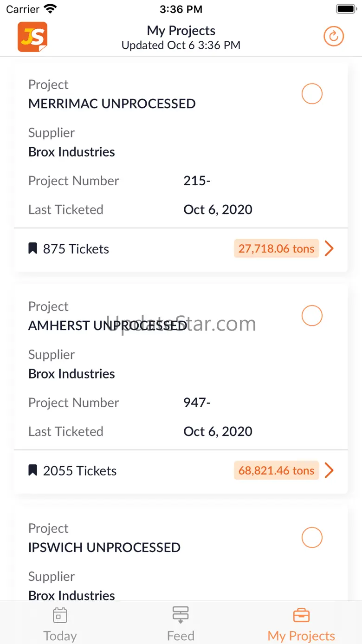This screenshot has width=362, height=644.
Task: Click the orange refresh icon
Action: 334,36
